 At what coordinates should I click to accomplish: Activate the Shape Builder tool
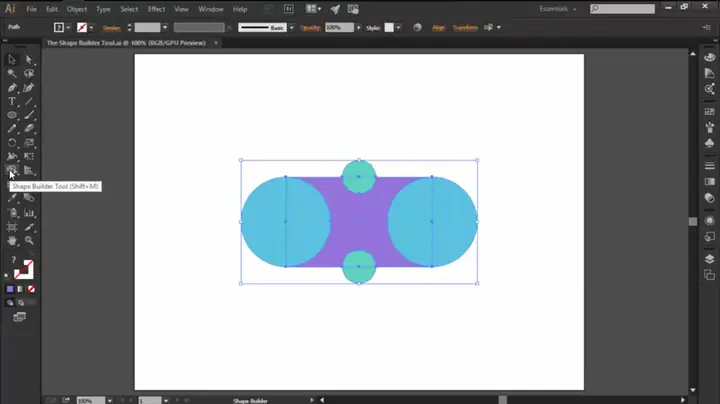coord(12,170)
